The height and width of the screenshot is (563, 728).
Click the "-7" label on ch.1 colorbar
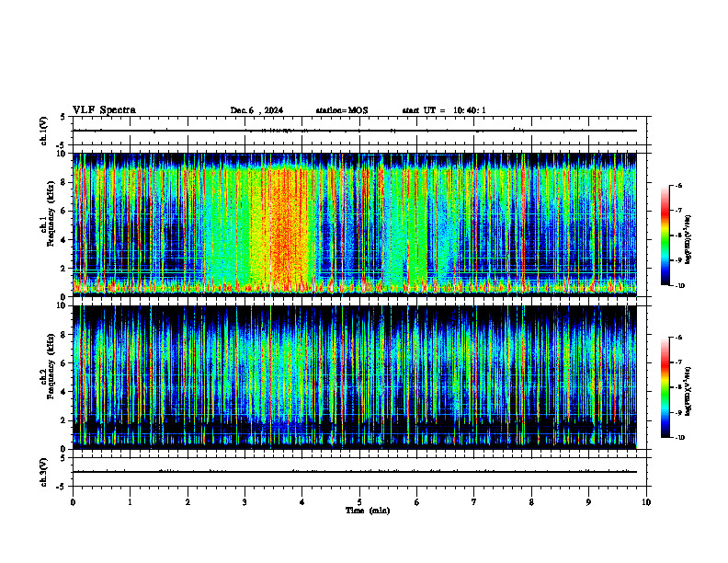[678, 211]
